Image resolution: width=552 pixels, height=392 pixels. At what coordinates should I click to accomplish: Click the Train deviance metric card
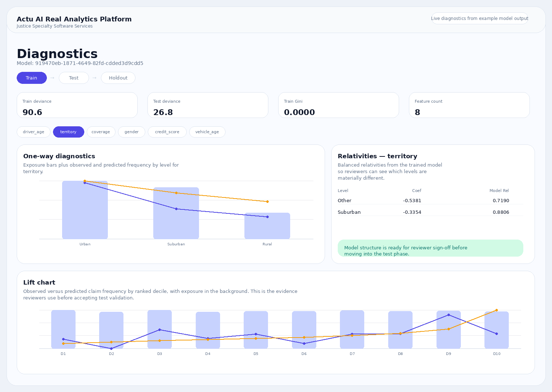77,105
